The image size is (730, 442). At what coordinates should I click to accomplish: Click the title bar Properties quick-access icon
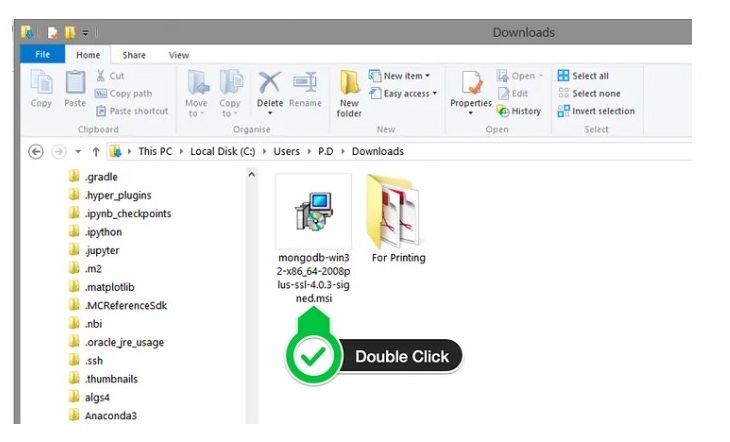[x=53, y=33]
